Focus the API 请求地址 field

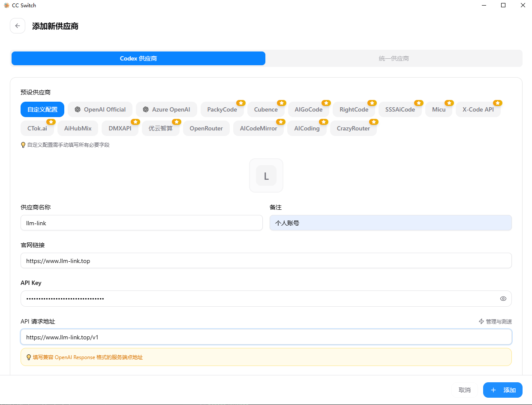coord(266,337)
